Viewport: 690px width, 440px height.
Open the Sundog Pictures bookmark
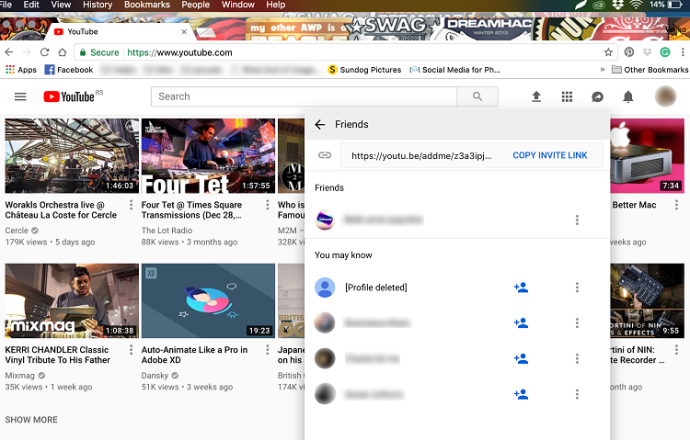point(365,70)
